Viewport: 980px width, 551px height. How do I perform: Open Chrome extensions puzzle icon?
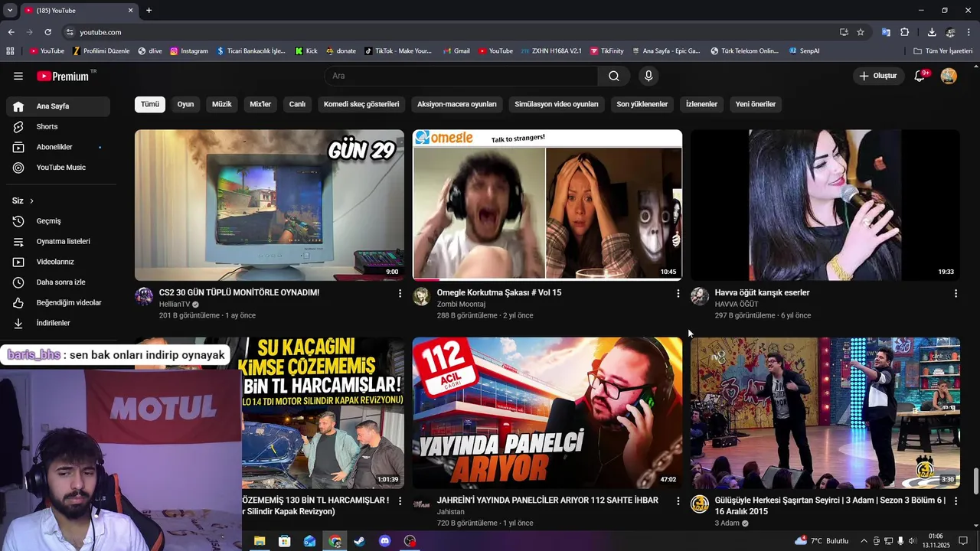[905, 32]
